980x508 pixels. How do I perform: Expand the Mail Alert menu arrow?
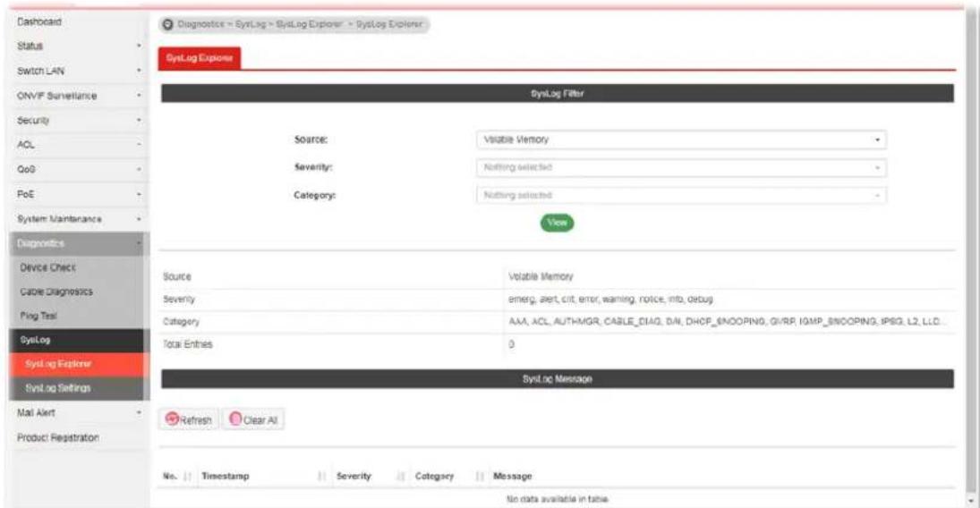click(138, 413)
